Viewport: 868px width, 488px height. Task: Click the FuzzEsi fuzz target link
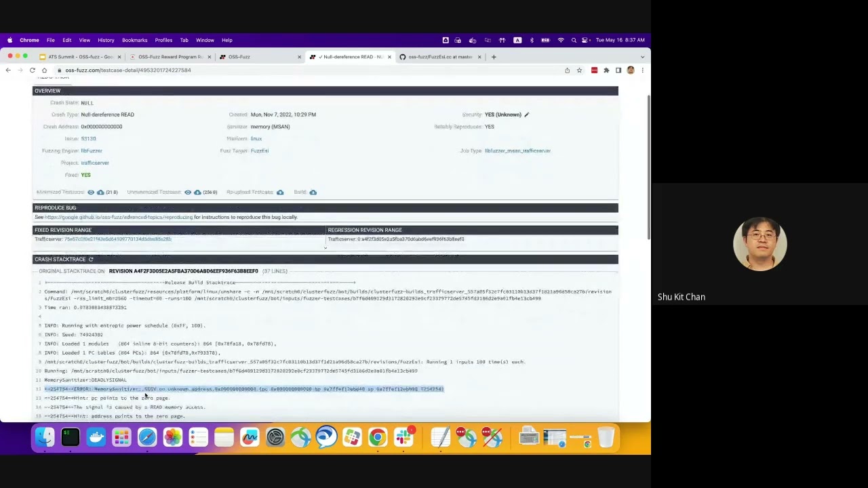[260, 151]
